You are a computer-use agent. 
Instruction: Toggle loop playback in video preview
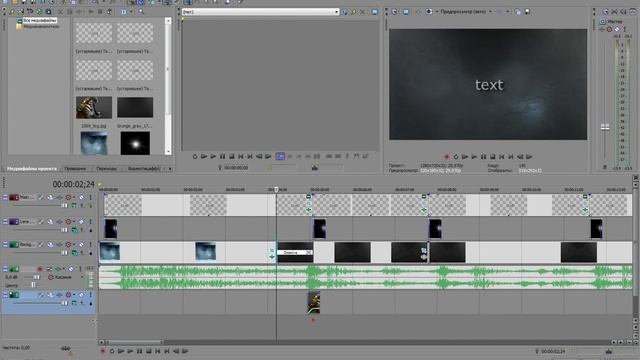click(456, 157)
